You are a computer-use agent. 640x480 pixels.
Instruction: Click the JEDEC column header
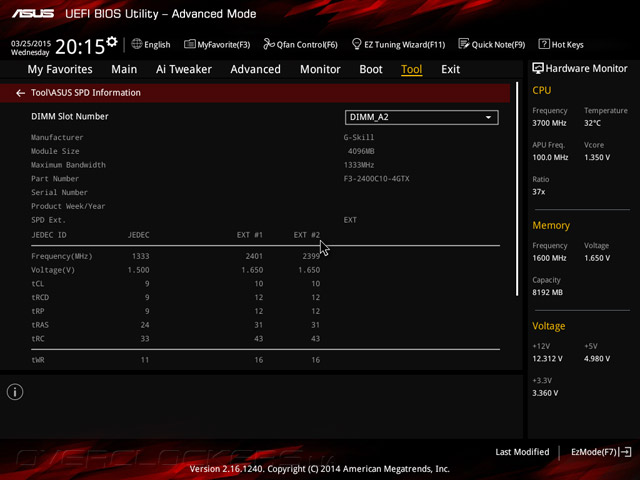[x=138, y=235]
